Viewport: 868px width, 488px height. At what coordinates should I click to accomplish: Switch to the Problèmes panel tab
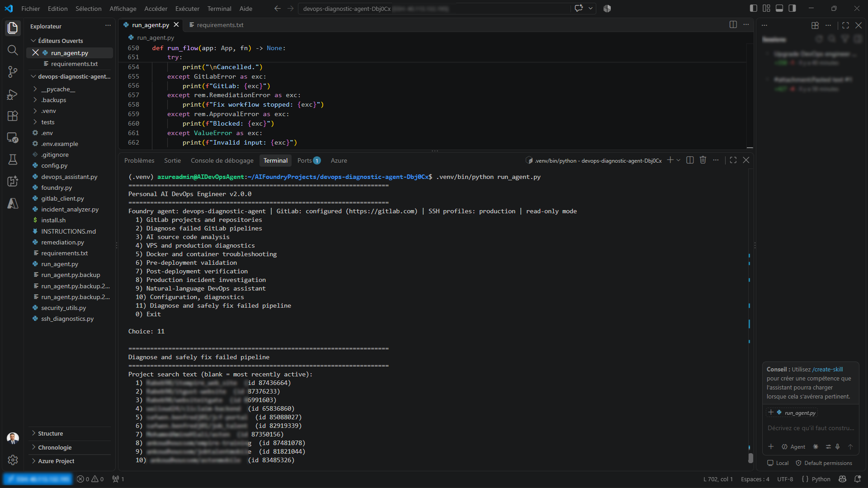[x=139, y=160]
